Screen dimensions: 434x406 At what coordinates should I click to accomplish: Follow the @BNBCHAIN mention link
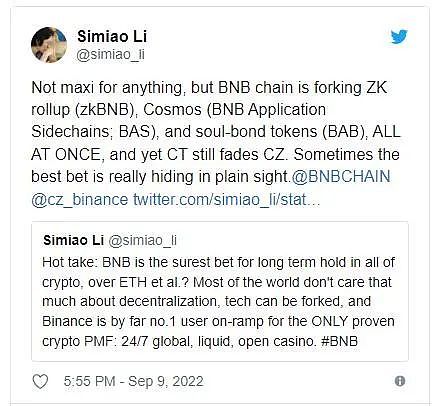pos(341,176)
